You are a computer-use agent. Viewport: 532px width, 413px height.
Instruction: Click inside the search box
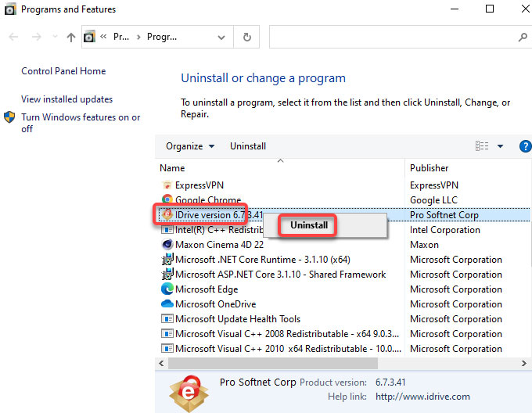[394, 37]
